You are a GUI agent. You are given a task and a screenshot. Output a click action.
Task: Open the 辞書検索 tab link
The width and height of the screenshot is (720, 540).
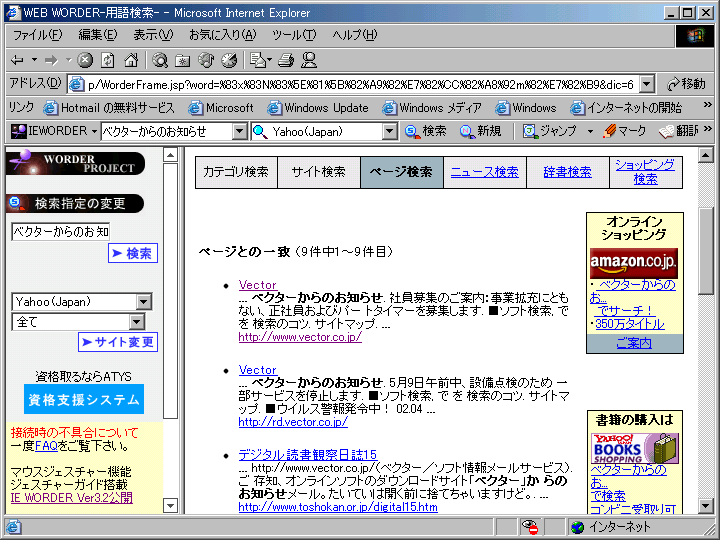coord(568,172)
